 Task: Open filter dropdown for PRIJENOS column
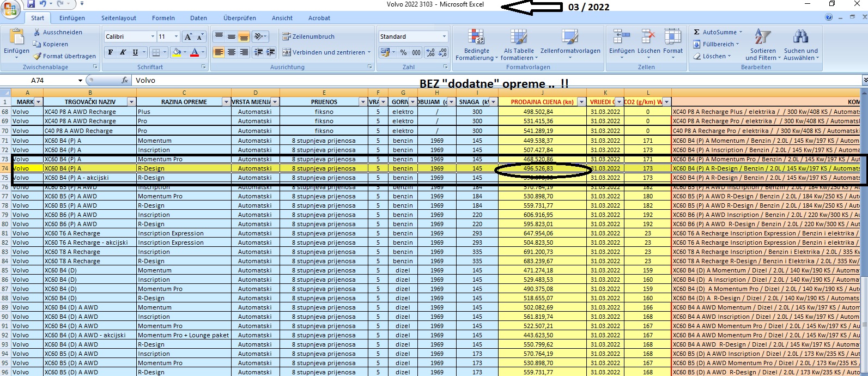[363, 102]
